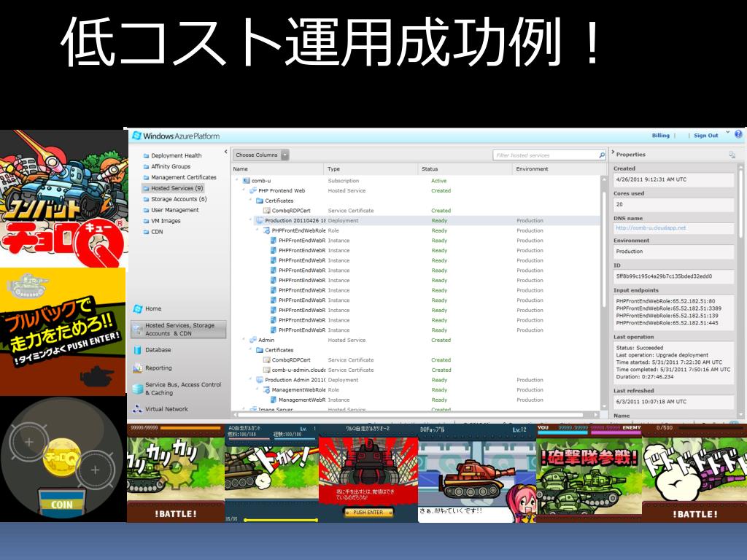Click the Production 20110426 deployment icon

260,220
